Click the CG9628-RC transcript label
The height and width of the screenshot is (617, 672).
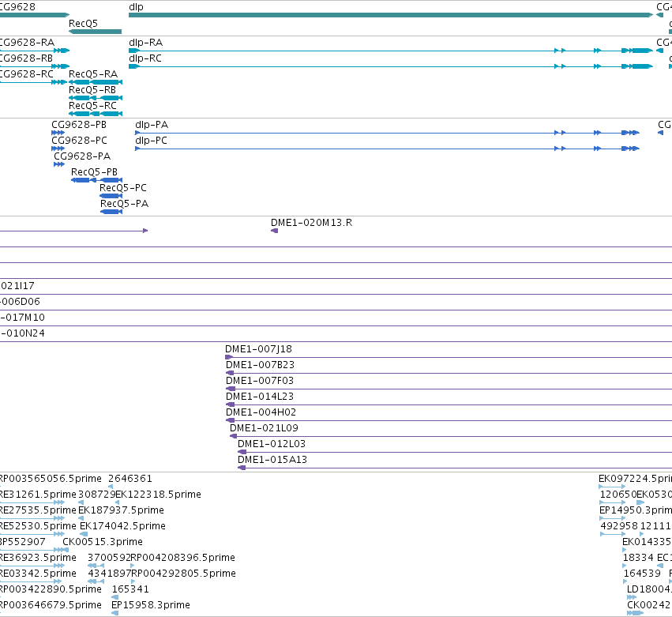point(27,74)
